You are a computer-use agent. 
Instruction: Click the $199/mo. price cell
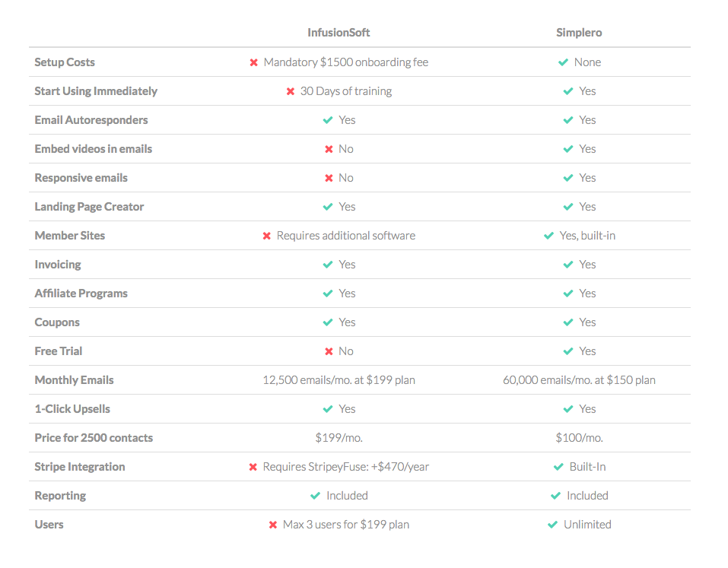(339, 438)
